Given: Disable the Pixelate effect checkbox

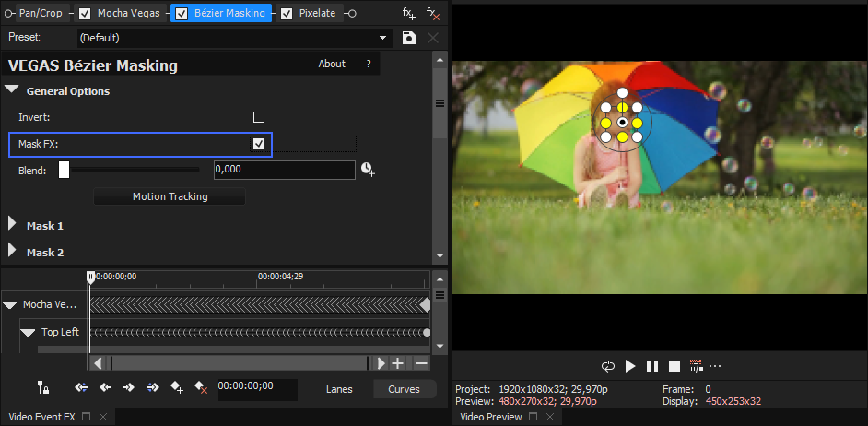Looking at the screenshot, I should point(287,14).
